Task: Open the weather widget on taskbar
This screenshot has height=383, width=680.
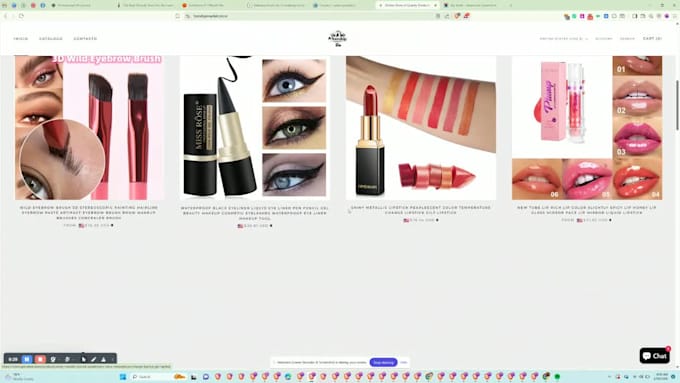Action: click(x=18, y=376)
